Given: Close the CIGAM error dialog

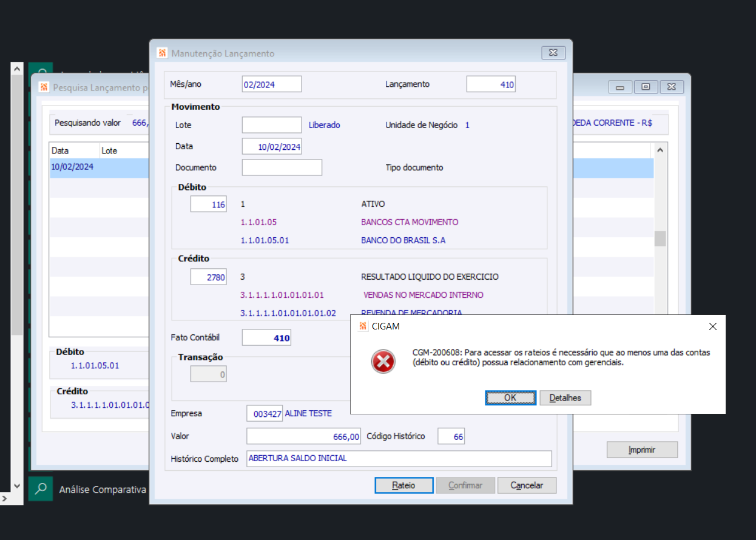Looking at the screenshot, I should click(713, 326).
